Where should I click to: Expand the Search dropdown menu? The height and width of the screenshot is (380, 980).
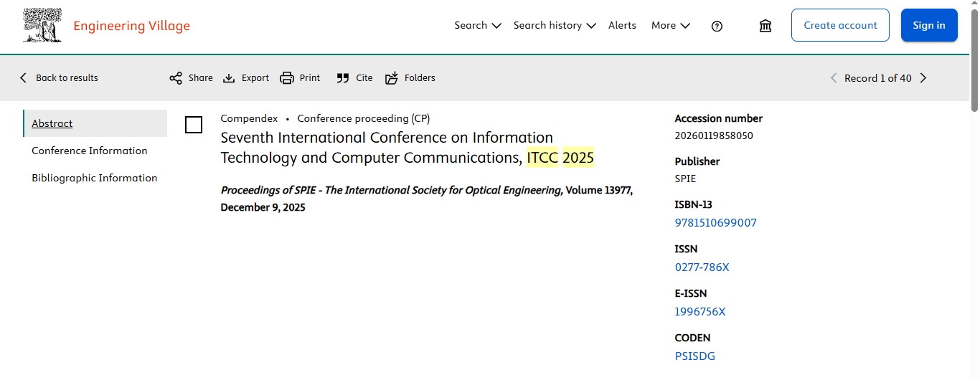(477, 25)
